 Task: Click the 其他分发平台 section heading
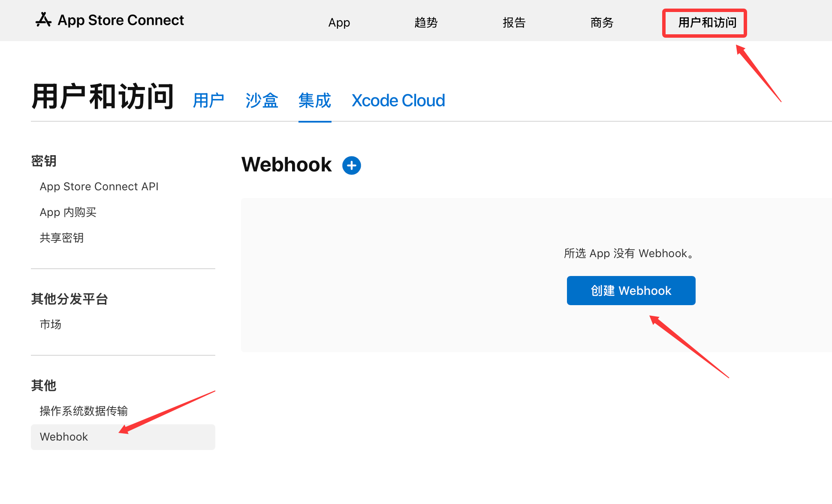click(69, 299)
